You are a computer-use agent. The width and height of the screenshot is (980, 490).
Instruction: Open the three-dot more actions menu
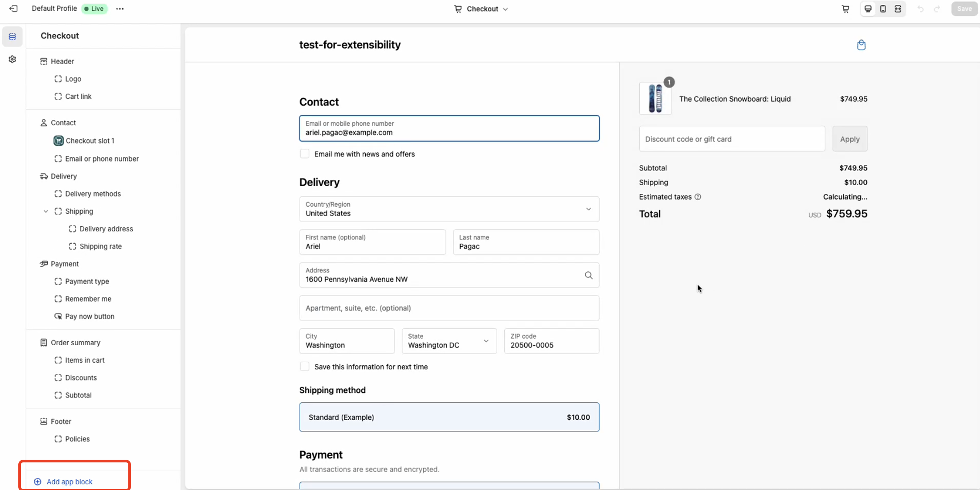(120, 8)
